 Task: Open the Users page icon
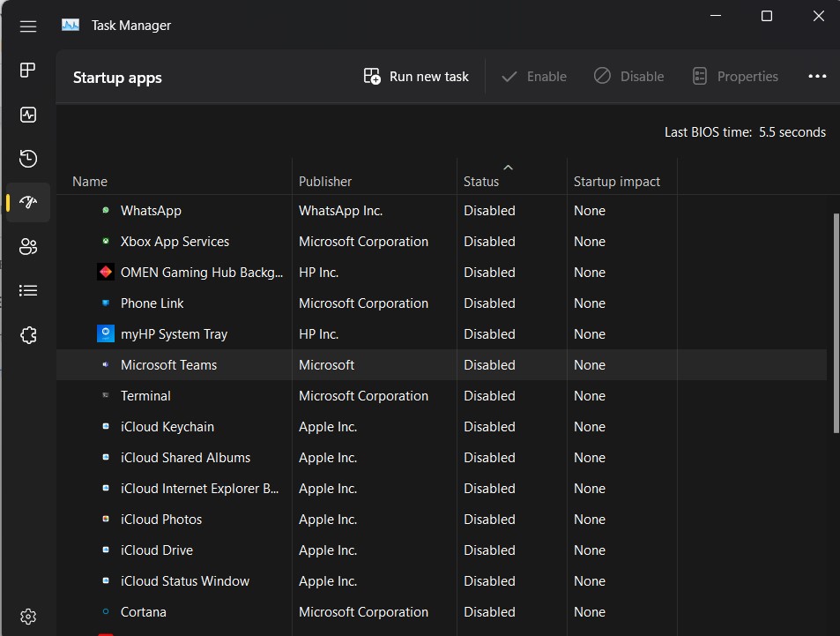point(27,247)
